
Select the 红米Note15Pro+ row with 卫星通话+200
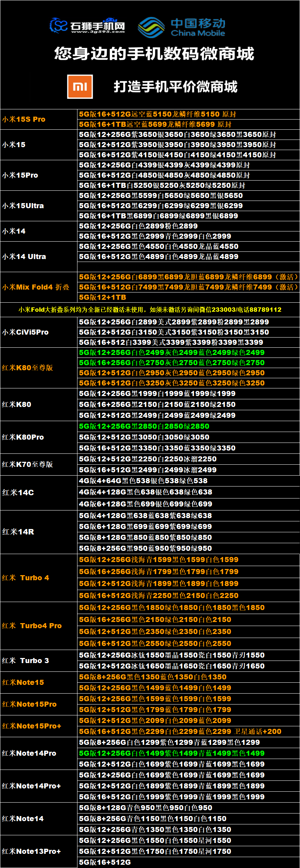coord(180,731)
